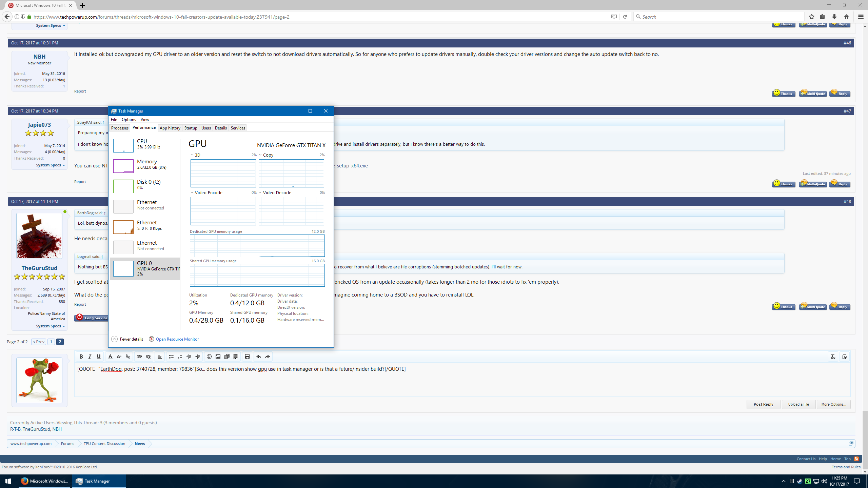The image size is (868, 488).
Task: Click the save draft floppy icon
Action: click(x=247, y=357)
